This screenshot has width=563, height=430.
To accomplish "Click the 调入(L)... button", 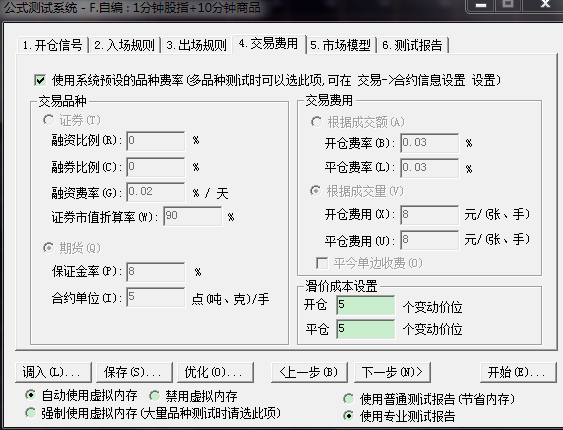I will point(53,372).
